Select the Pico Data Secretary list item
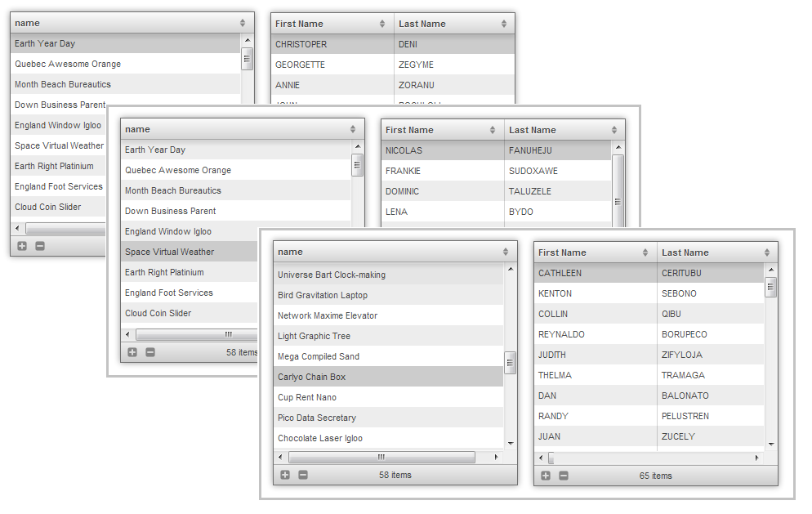Screen dimensions: 812x514 (388, 418)
